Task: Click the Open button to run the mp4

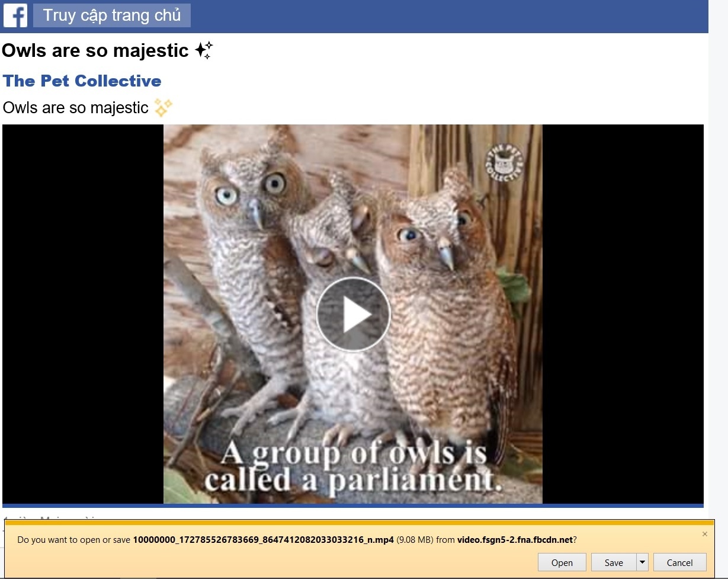Action: (x=561, y=562)
